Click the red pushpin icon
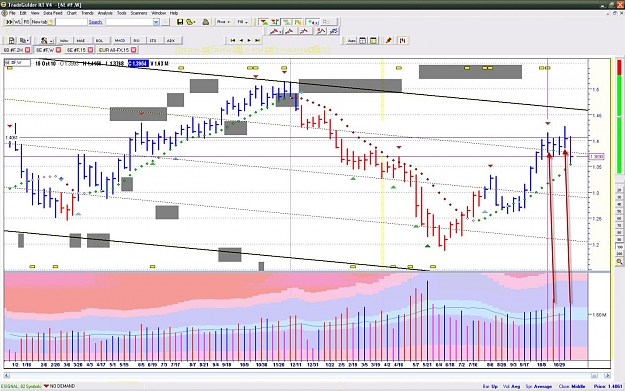625x391 pixels. pos(389,41)
